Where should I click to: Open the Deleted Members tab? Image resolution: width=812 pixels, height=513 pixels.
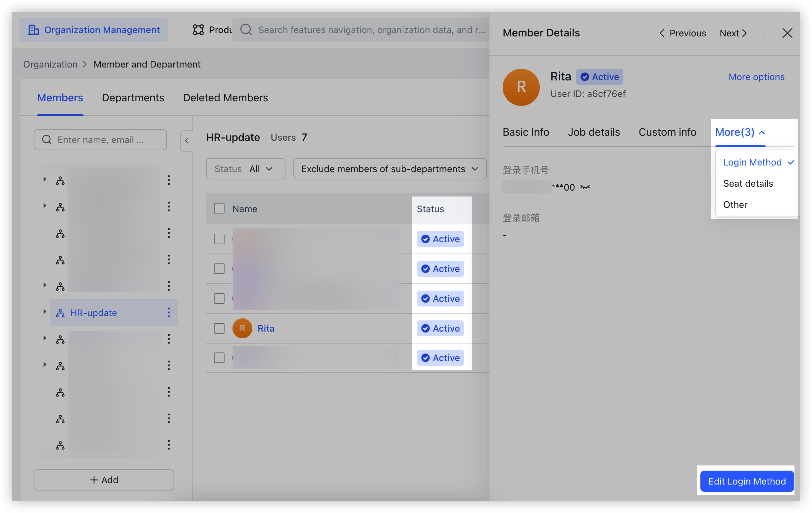(x=225, y=97)
